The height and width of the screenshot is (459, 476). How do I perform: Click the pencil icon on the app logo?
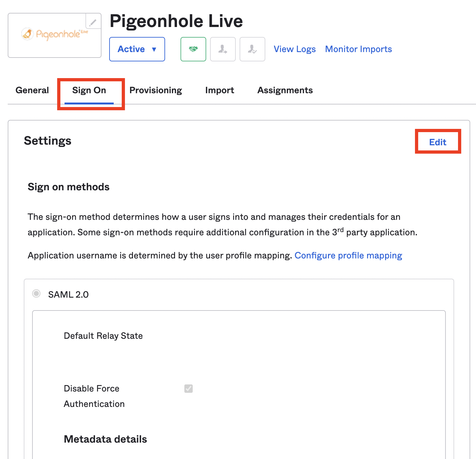click(x=93, y=22)
